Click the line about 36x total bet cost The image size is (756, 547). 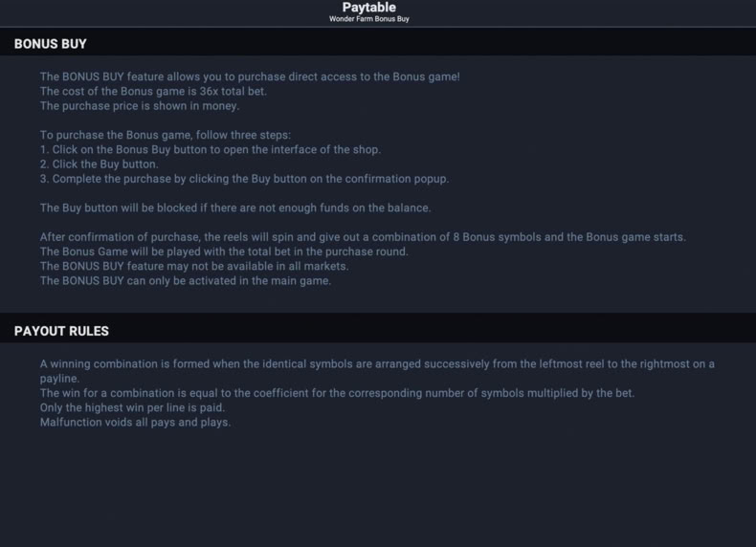tap(153, 91)
